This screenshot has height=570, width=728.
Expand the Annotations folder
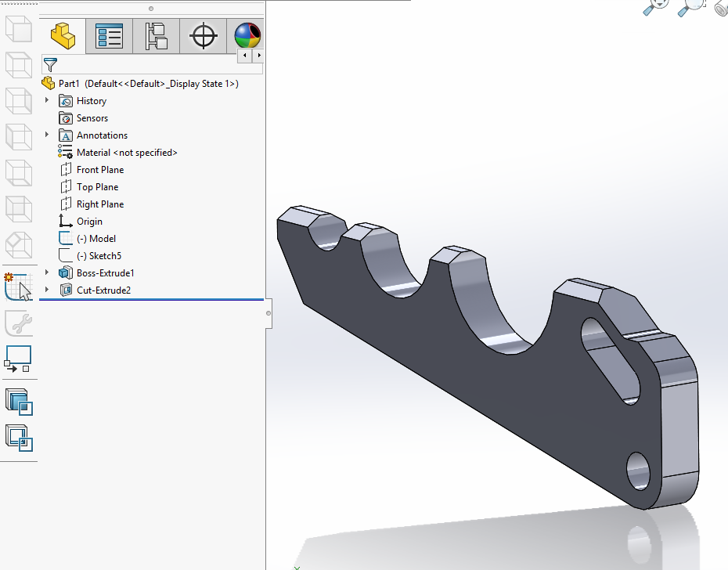tap(46, 134)
